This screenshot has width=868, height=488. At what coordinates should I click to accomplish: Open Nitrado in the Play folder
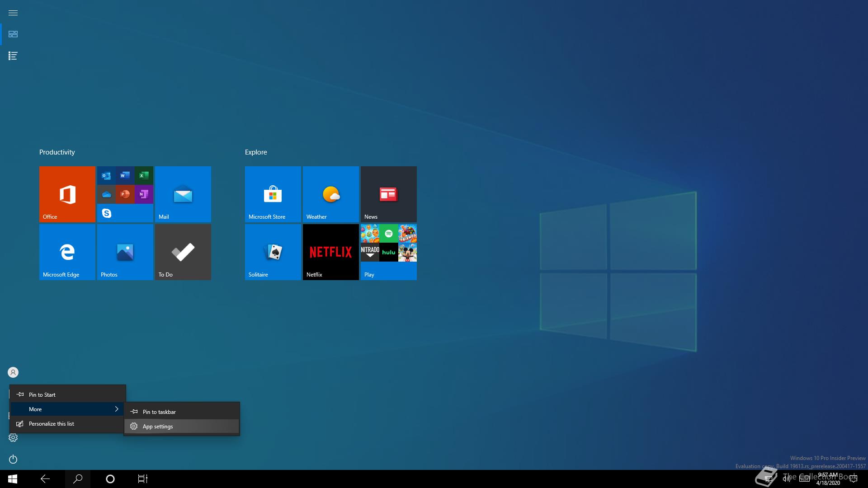click(370, 252)
